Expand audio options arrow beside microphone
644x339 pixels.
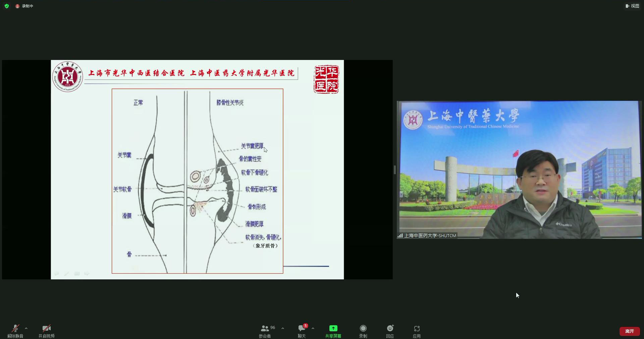(26, 328)
